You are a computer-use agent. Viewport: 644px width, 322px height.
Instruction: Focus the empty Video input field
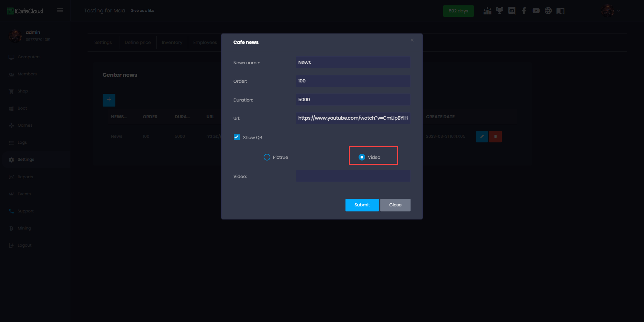point(353,176)
